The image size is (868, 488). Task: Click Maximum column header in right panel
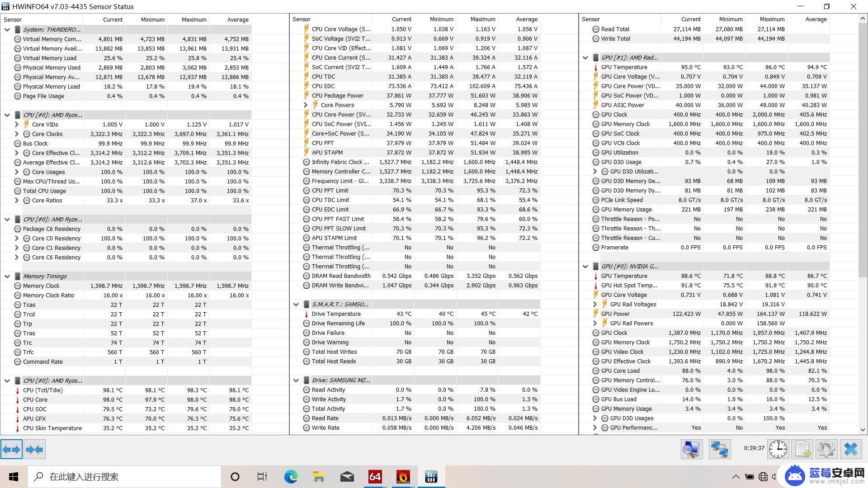[x=766, y=19]
